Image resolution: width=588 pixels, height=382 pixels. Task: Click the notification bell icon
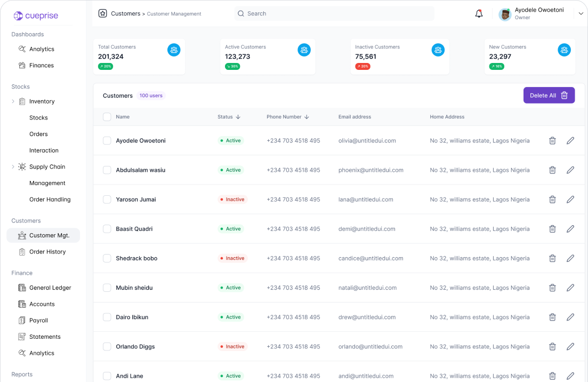[479, 14]
